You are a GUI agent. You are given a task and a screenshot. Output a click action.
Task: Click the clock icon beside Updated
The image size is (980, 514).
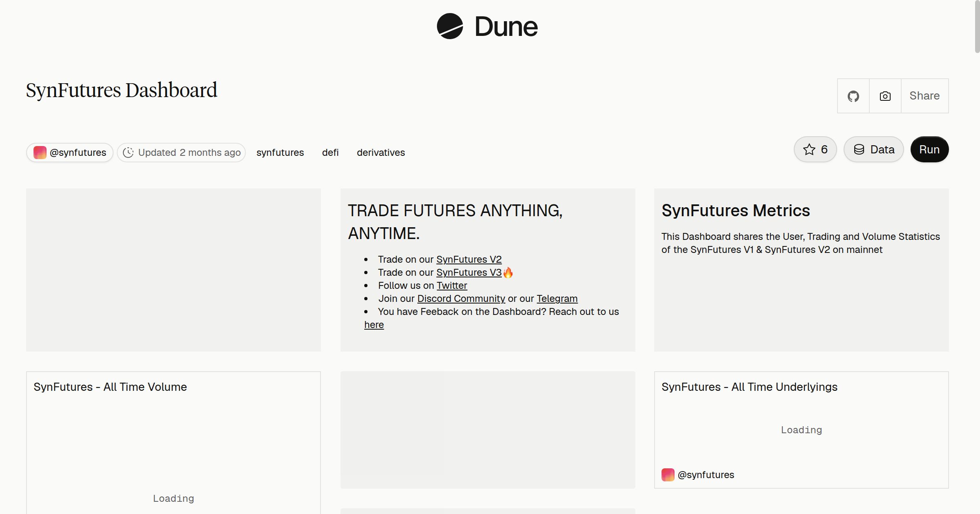tap(128, 153)
